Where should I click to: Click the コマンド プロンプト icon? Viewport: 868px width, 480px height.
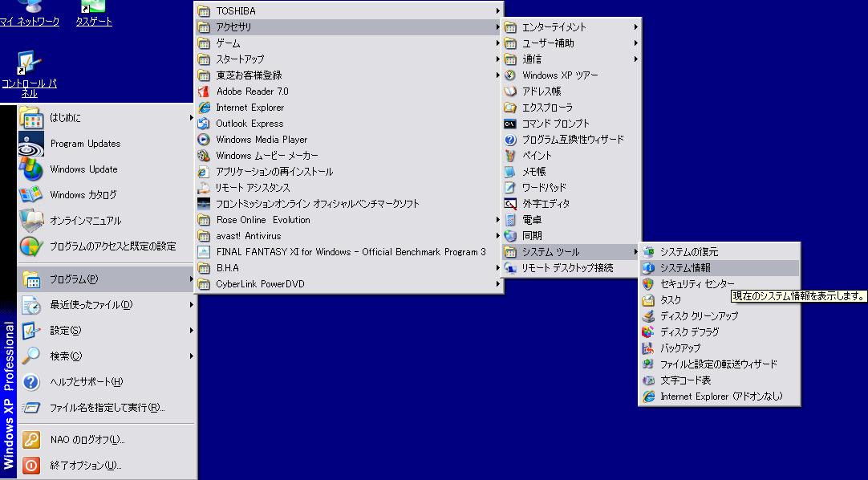(x=510, y=124)
